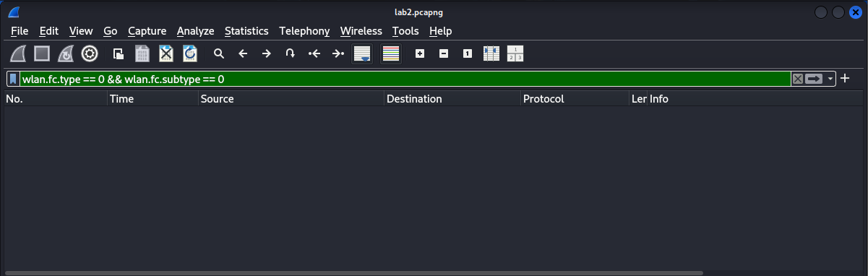Expand the recent filters dropdown arrow
Viewport: 868px width, 276px height.
pos(831,79)
